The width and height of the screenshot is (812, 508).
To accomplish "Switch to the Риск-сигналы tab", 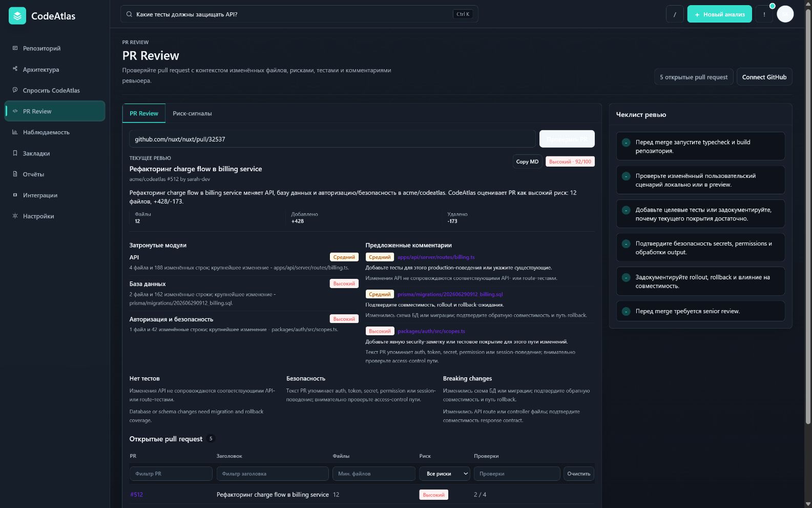I will coord(192,113).
